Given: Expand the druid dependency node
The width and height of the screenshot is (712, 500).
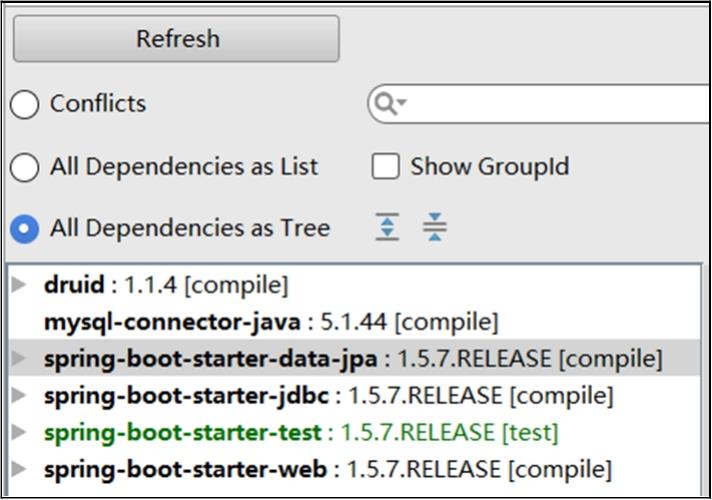Looking at the screenshot, I should (19, 285).
